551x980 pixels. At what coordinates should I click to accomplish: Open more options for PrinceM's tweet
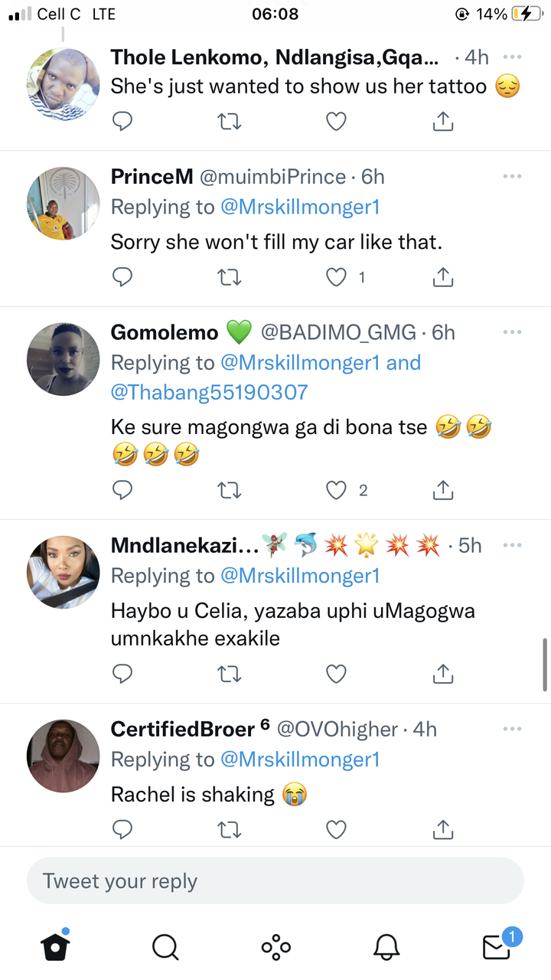pyautogui.click(x=512, y=177)
